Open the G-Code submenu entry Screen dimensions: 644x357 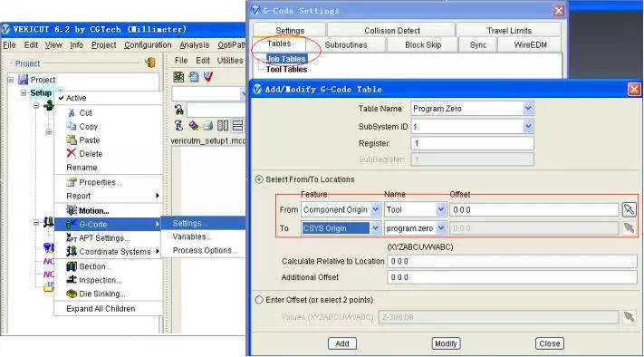pos(109,225)
